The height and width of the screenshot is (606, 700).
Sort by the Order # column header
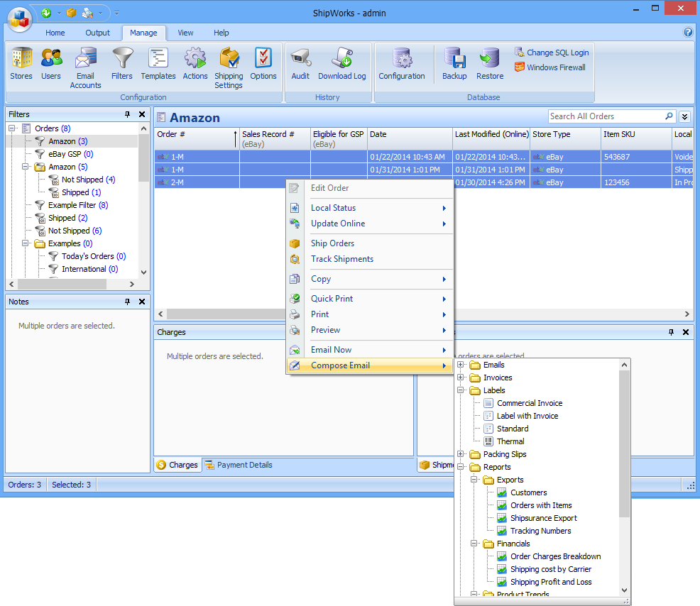(197, 139)
